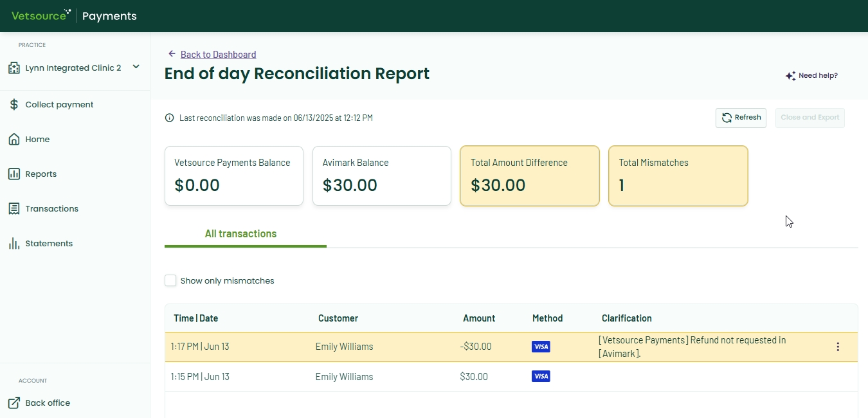Click the -$30.00 amount cell
868x418 pixels.
click(x=476, y=347)
